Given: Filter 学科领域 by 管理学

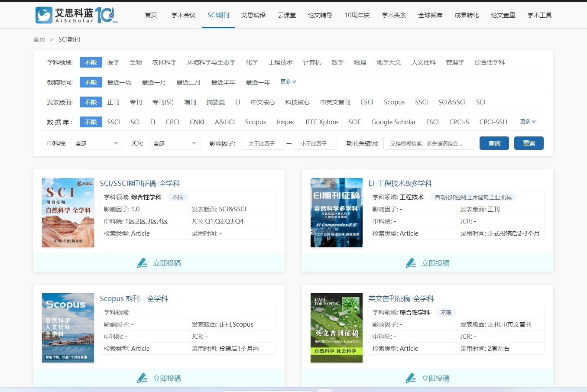Looking at the screenshot, I should coord(455,62).
